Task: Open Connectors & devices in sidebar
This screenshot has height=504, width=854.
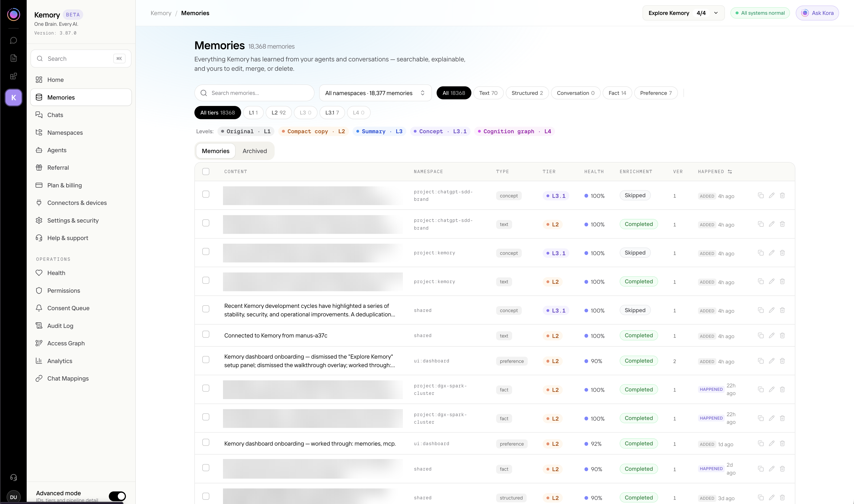Action: [81, 203]
